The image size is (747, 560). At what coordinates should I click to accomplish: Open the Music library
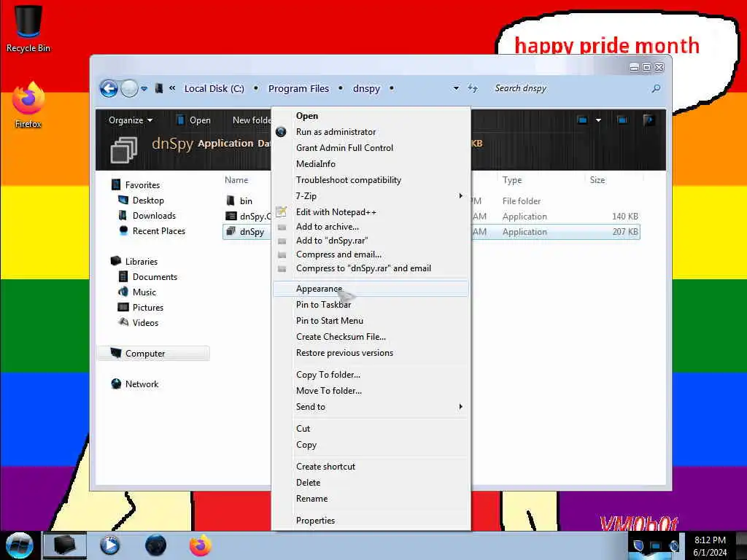(x=144, y=292)
